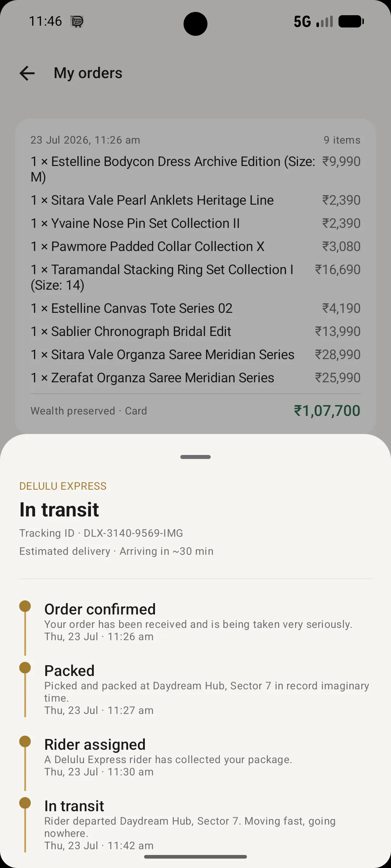Image resolution: width=391 pixels, height=868 pixels.
Task: Click the Packed timeline dot
Action: click(25, 668)
